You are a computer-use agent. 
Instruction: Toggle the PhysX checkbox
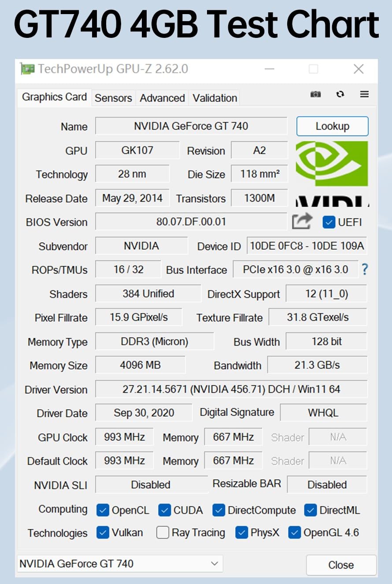[x=242, y=532]
